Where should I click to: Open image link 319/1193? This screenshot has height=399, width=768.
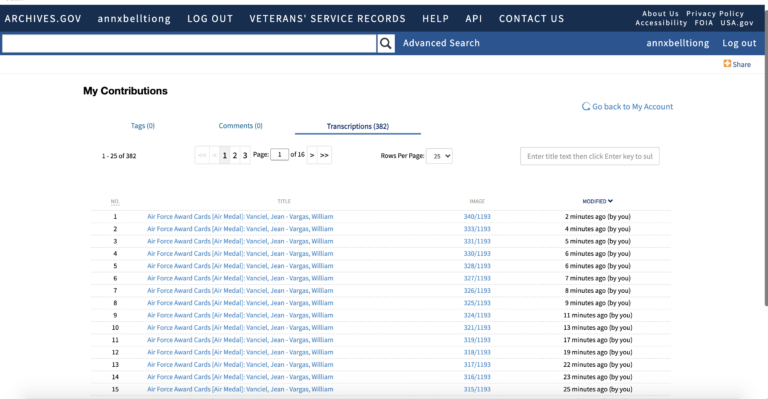(477, 340)
